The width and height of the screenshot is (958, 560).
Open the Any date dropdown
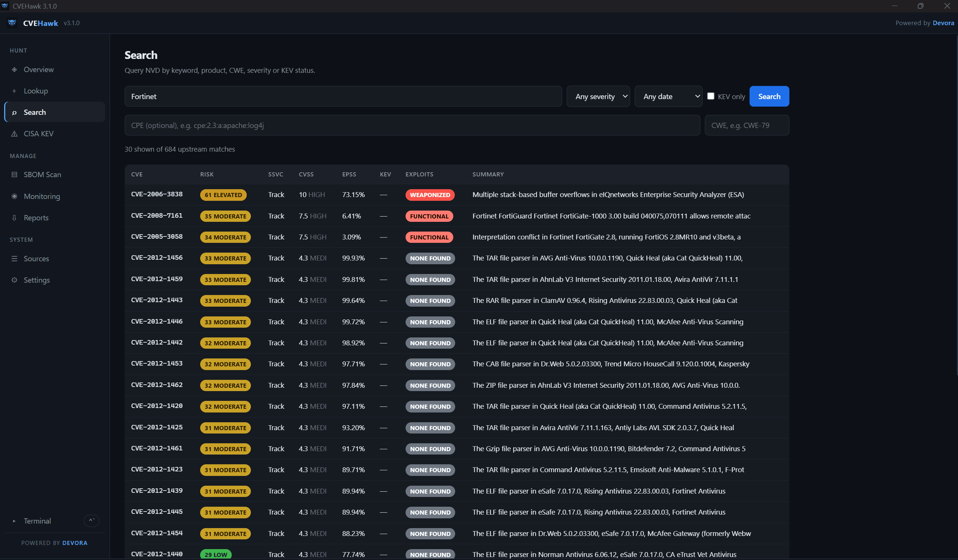(668, 96)
